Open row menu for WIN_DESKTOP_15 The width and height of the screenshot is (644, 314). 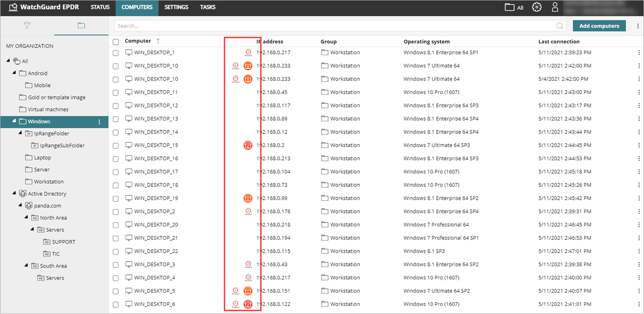tap(640, 145)
